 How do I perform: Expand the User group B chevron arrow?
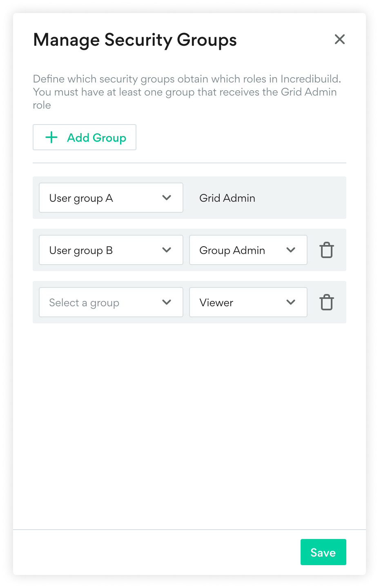[x=167, y=250]
